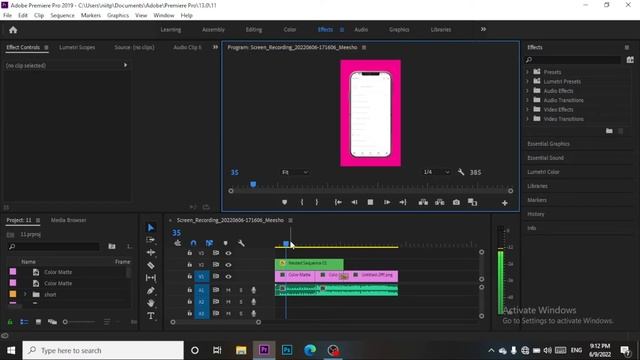Viewport: 640px width, 360px height.
Task: Open the 1/4 playback resolution dropdown
Action: pos(436,172)
